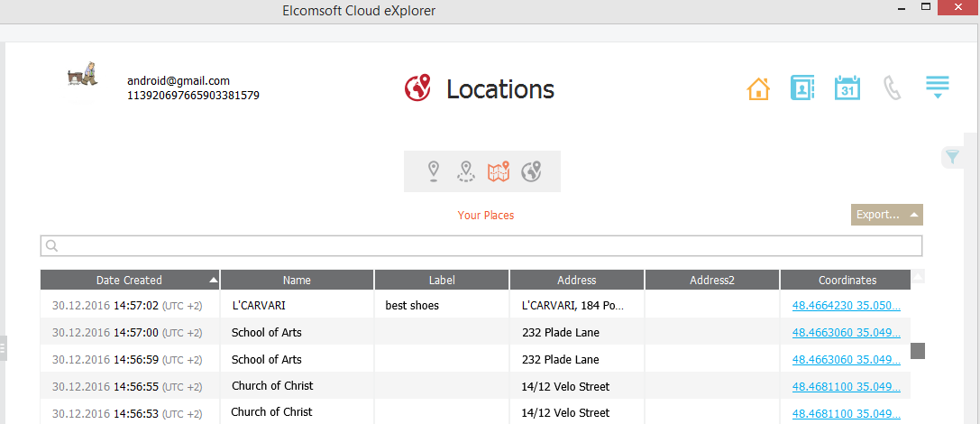Viewport: 980px width, 424px height.
Task: Click the filter funnel icon
Action: click(x=952, y=158)
